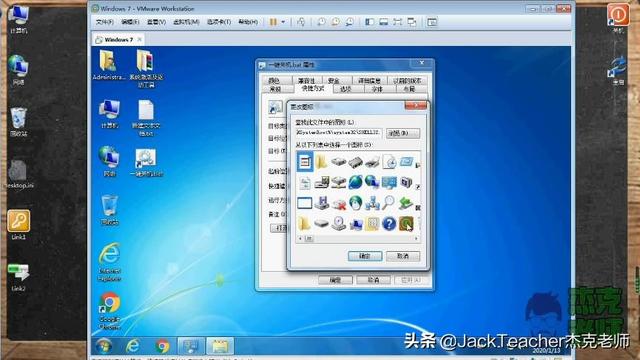Click 确定 in the properties dialog bottom
The height and width of the screenshot is (360, 640).
[x=335, y=280]
